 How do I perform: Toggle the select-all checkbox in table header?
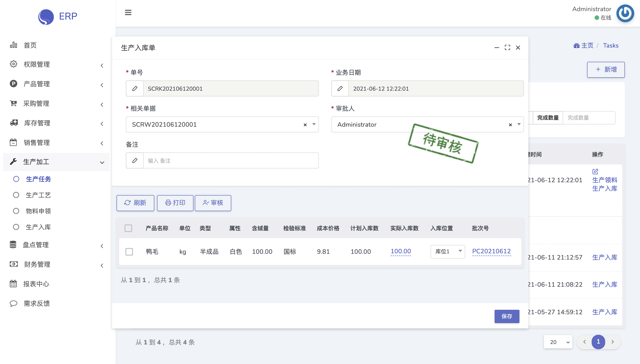(128, 228)
